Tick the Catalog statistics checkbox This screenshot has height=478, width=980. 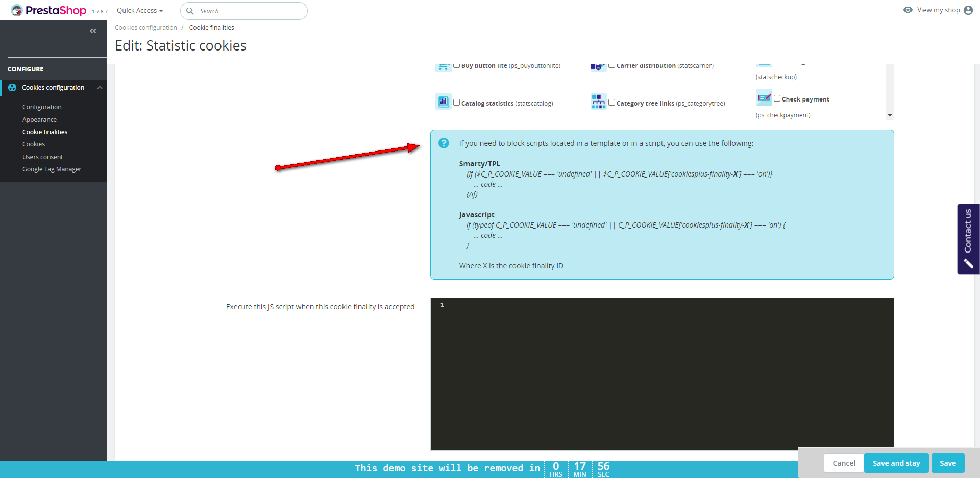pos(456,103)
